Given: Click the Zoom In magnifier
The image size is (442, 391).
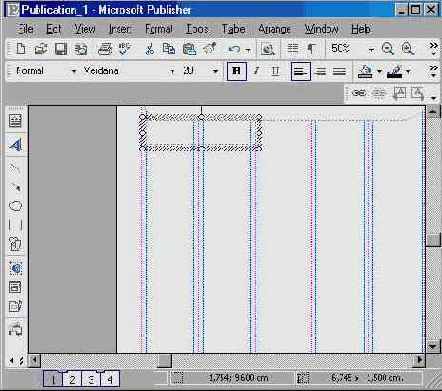Looking at the screenshot, I should [x=407, y=49].
